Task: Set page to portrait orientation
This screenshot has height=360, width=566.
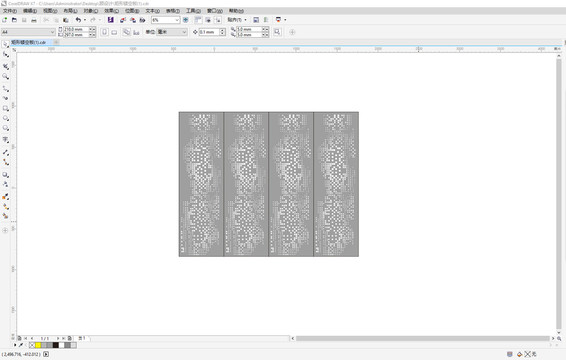Action: (104, 32)
